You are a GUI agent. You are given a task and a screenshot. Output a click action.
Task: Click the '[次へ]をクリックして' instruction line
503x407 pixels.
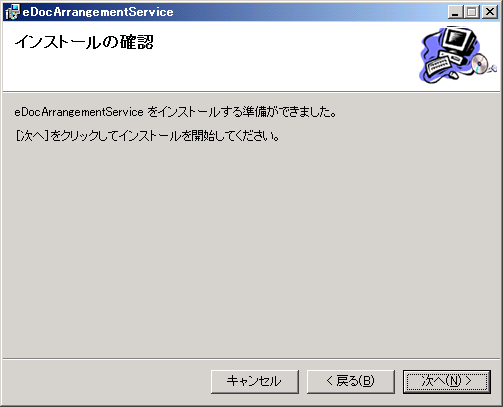click(147, 136)
